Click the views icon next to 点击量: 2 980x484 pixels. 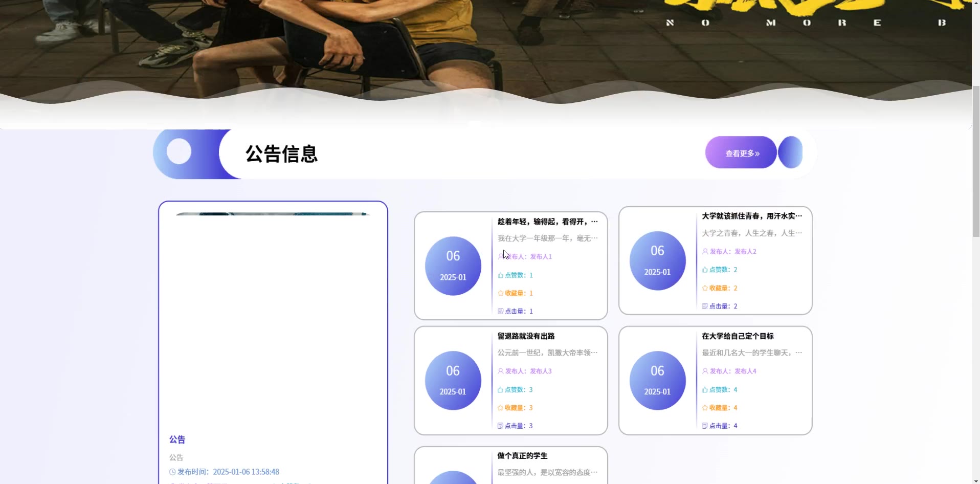pyautogui.click(x=705, y=306)
